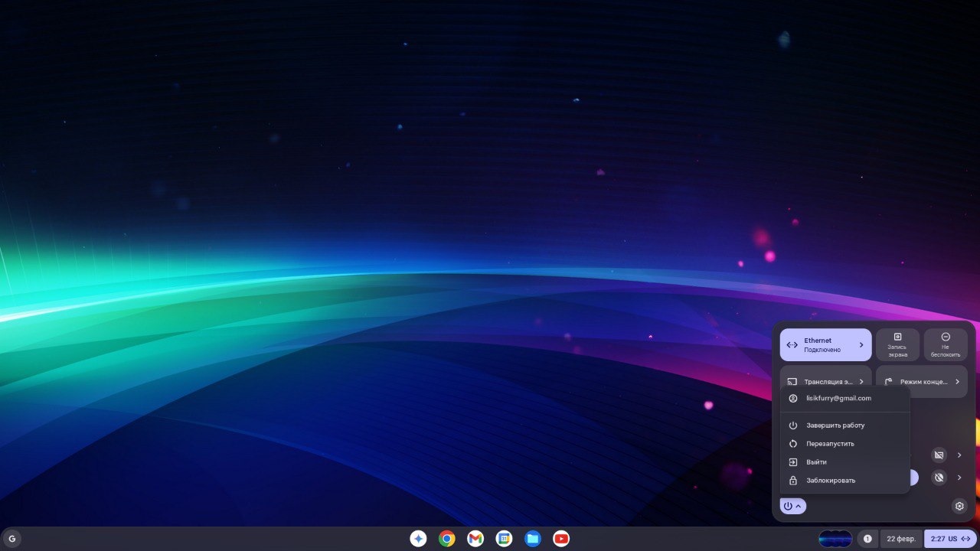Image resolution: width=980 pixels, height=551 pixels.
Task: Open the launcher with the G button
Action: tap(11, 539)
